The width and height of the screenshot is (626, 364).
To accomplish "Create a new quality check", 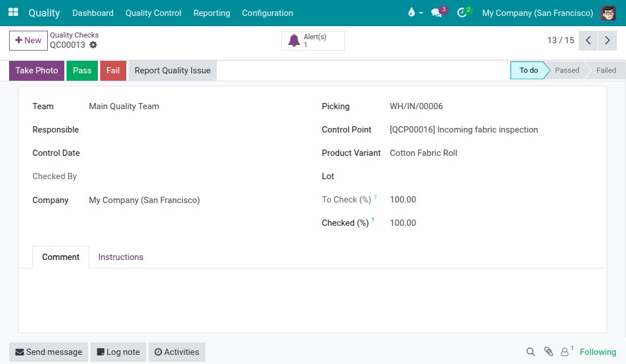I will pos(28,40).
